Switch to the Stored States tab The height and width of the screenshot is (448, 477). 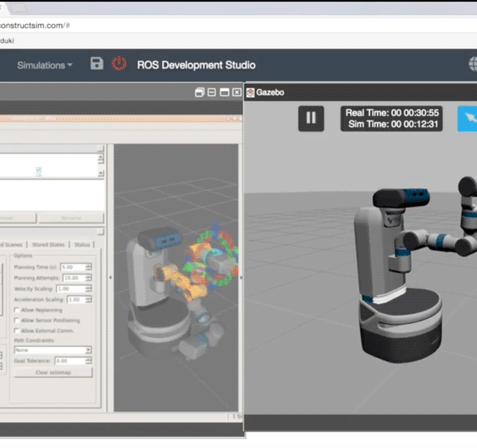pyautogui.click(x=48, y=244)
